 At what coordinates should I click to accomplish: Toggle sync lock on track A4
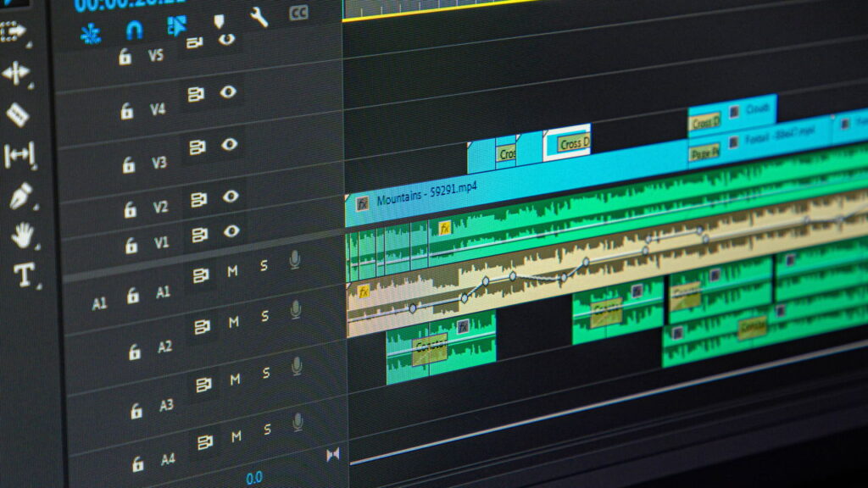click(203, 442)
